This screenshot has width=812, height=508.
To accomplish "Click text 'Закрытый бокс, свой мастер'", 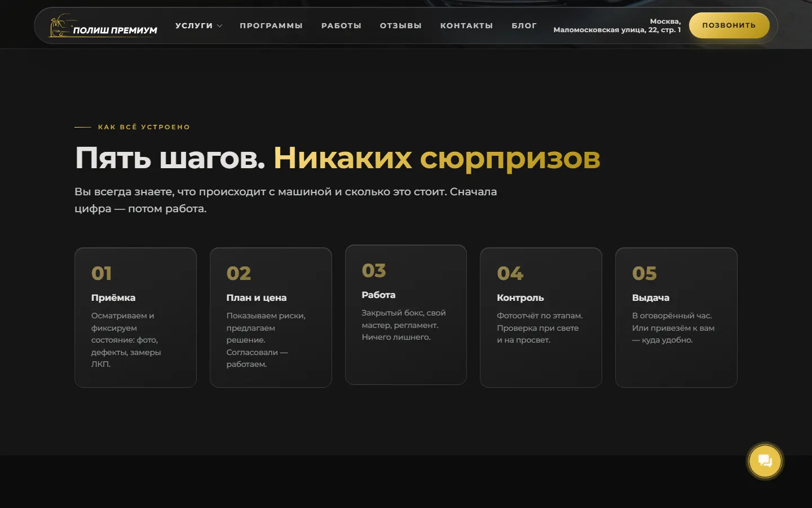I will (404, 319).
